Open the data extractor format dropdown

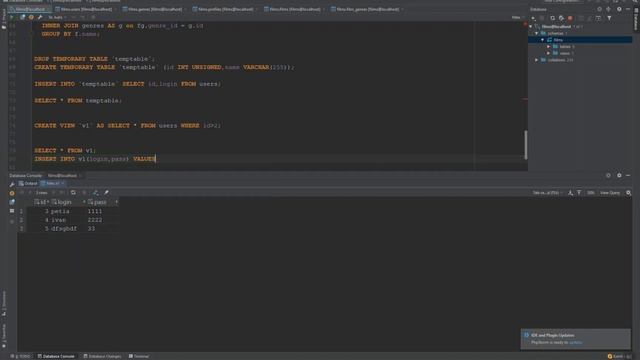547,193
